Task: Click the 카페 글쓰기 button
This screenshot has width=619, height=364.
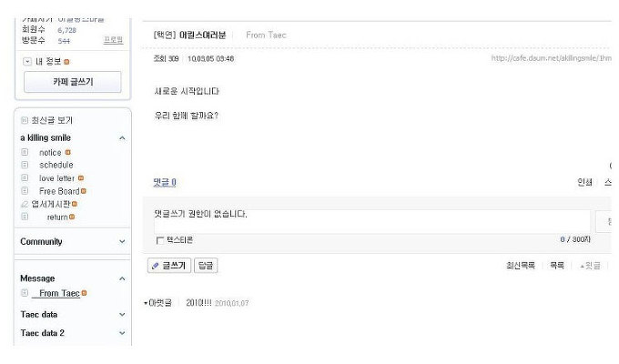Action: [x=73, y=82]
